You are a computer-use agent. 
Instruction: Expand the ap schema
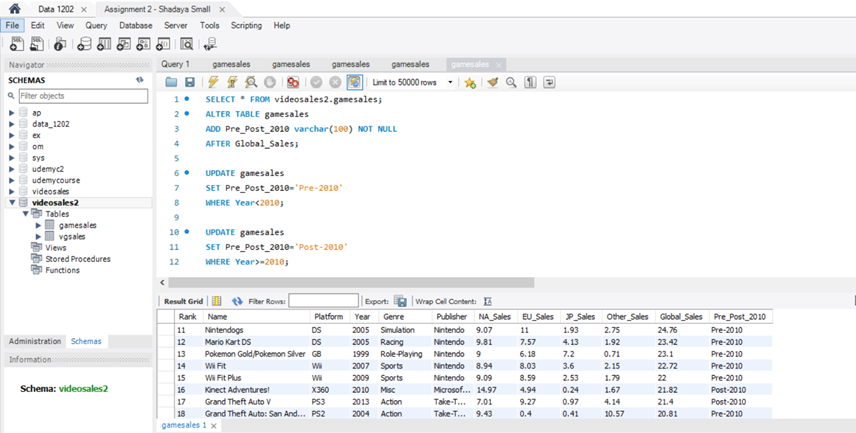coord(12,112)
